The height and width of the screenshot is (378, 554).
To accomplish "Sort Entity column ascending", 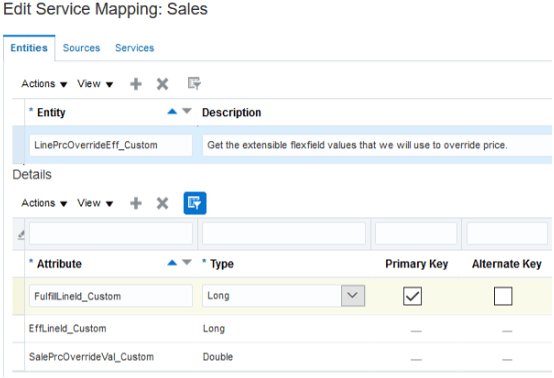I will coord(172,112).
